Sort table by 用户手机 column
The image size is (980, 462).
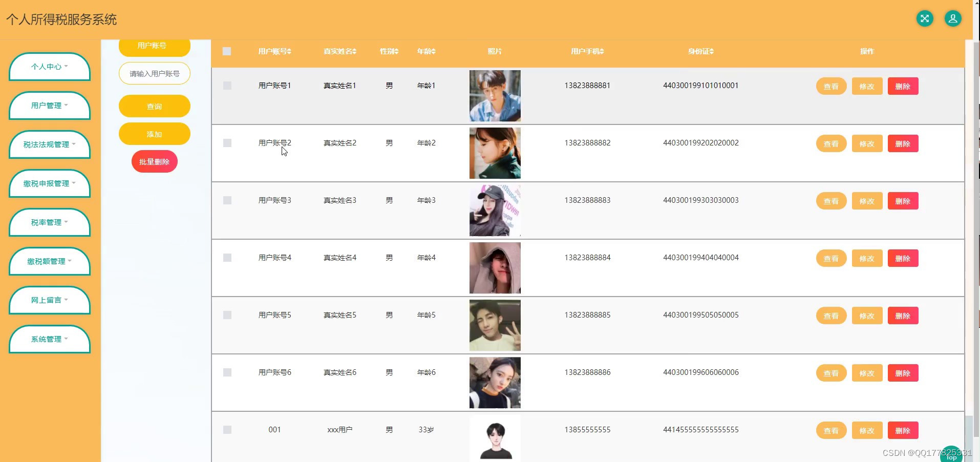(x=588, y=51)
